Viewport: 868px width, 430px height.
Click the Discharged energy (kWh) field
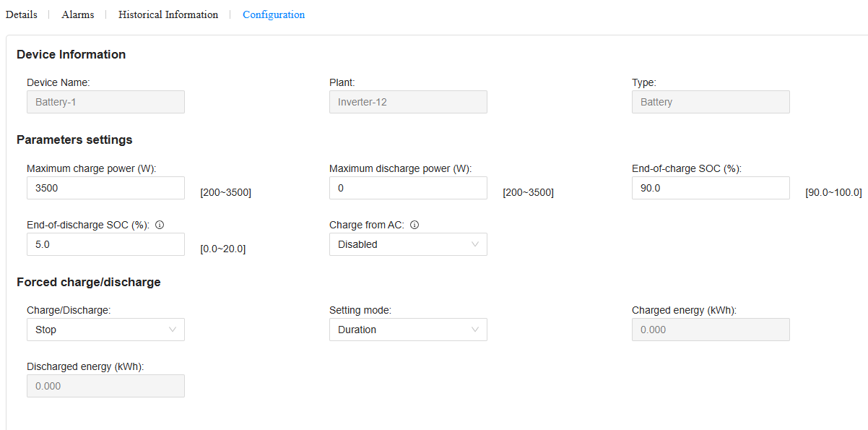(x=105, y=386)
